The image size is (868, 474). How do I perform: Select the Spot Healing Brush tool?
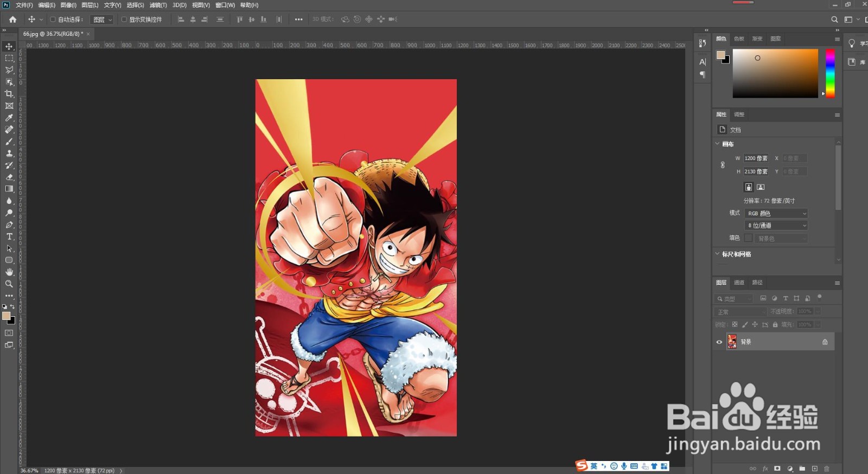coord(9,130)
